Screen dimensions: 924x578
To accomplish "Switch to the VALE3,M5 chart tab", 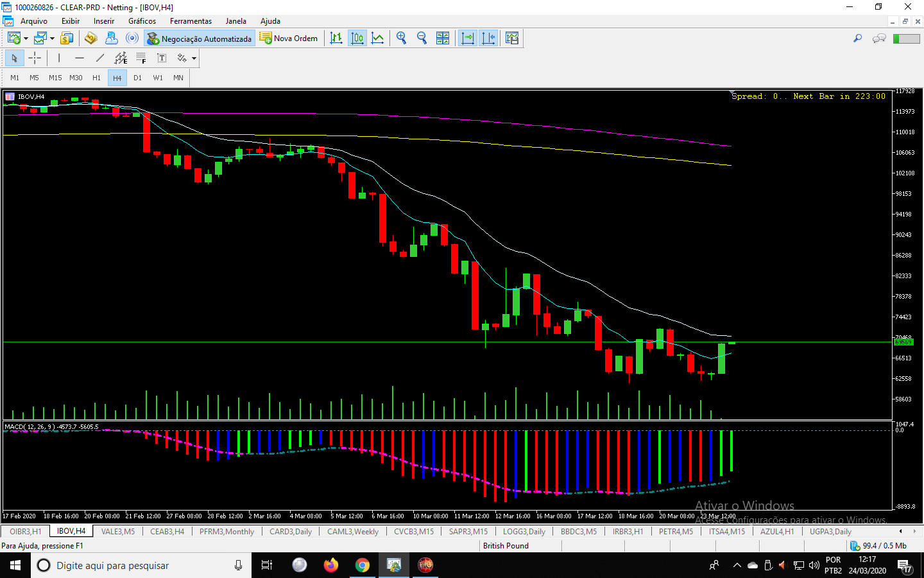I will tap(118, 531).
